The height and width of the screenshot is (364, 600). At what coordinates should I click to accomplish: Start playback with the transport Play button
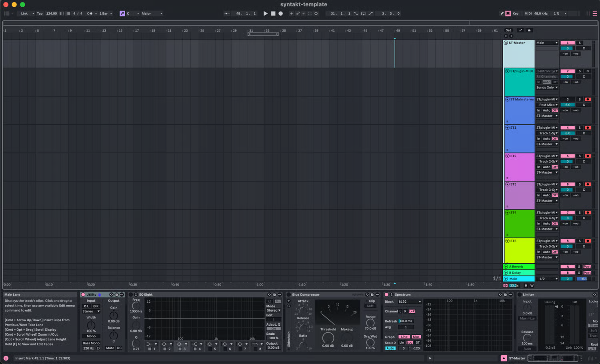[x=265, y=14]
